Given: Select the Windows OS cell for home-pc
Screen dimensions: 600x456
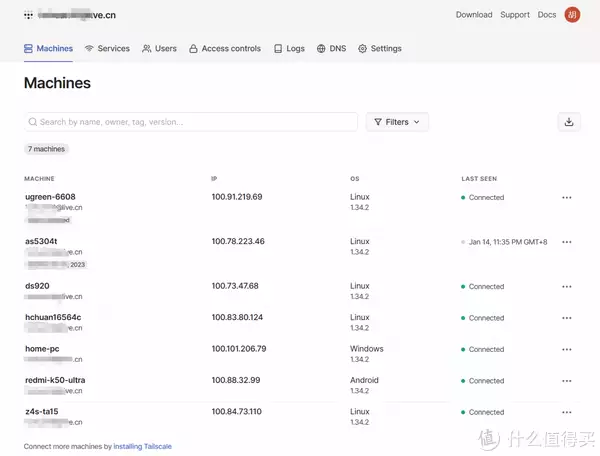Looking at the screenshot, I should (367, 349).
